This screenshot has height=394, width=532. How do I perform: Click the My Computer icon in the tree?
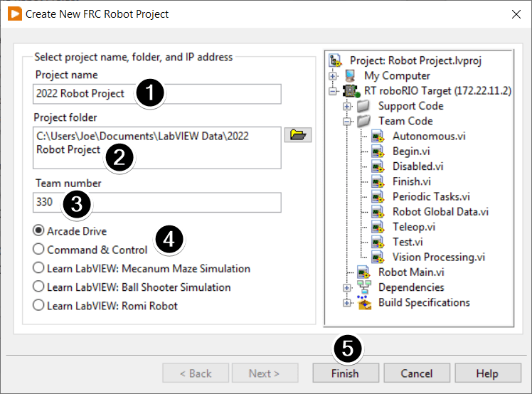[x=350, y=75]
